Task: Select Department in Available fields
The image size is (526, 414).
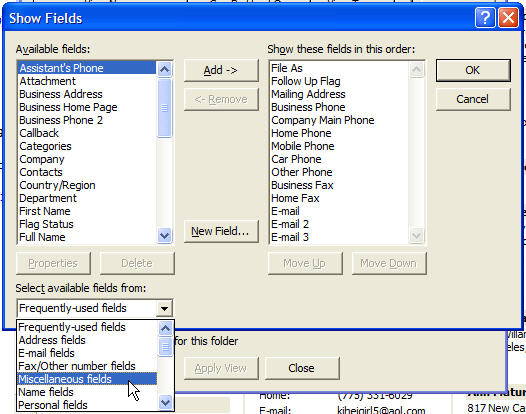Action: click(x=87, y=198)
